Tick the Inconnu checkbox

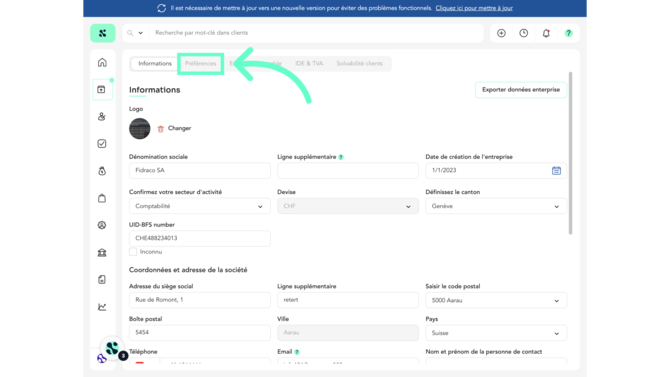[x=133, y=252]
